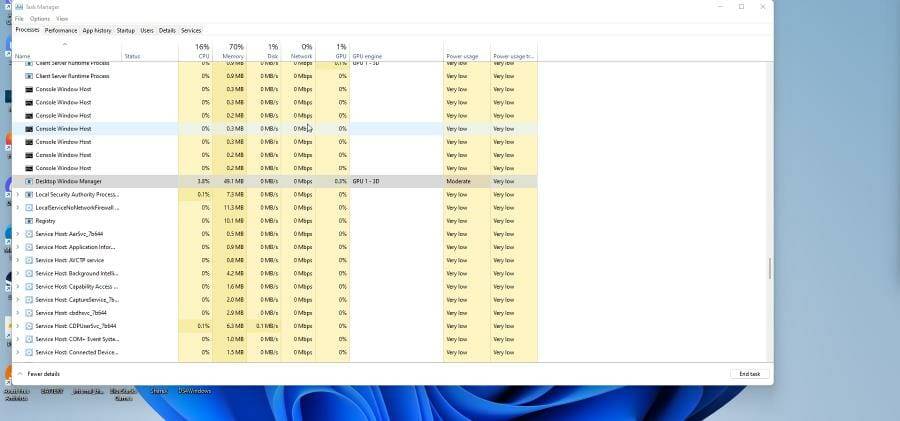Image resolution: width=900 pixels, height=421 pixels.
Task: Switch to the Users tab
Action: [148, 30]
